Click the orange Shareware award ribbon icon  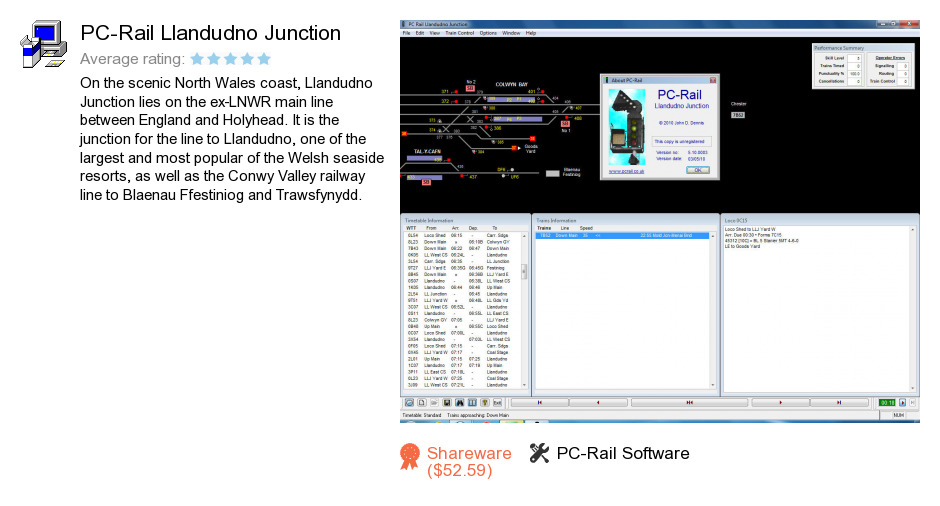click(410, 457)
